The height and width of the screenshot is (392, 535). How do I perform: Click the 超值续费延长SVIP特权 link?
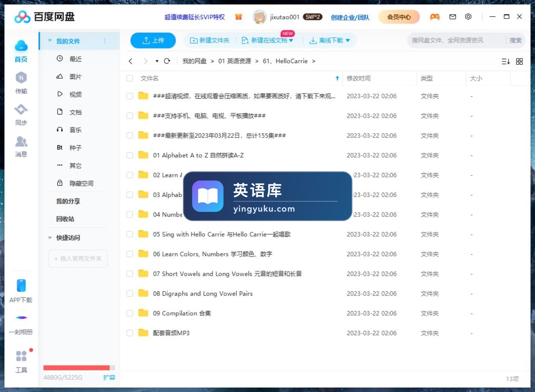pos(194,17)
